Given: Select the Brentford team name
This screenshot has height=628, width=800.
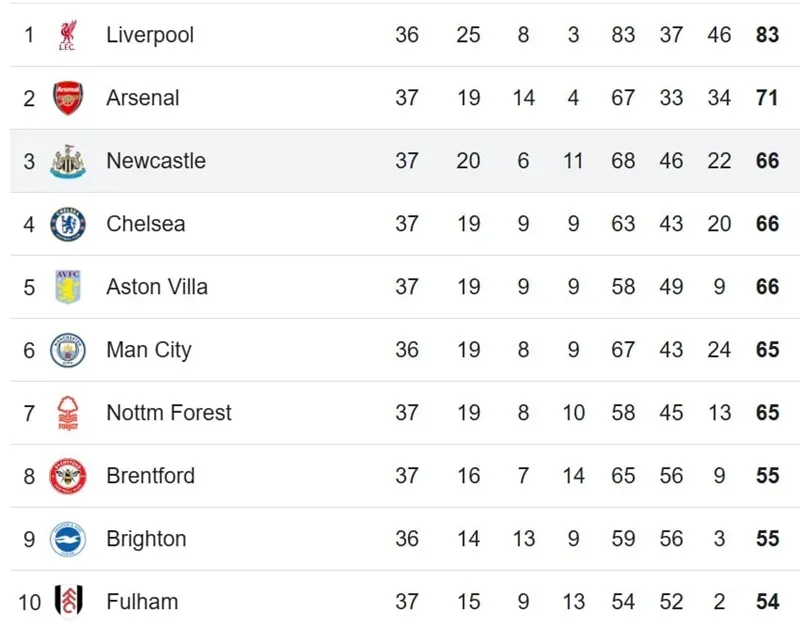Looking at the screenshot, I should tap(151, 476).
